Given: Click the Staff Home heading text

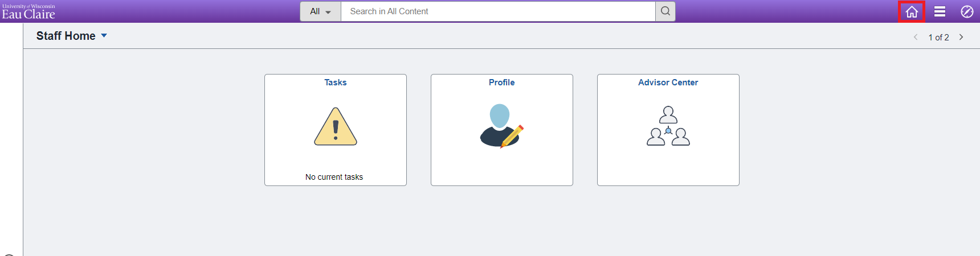Looking at the screenshot, I should (x=66, y=36).
